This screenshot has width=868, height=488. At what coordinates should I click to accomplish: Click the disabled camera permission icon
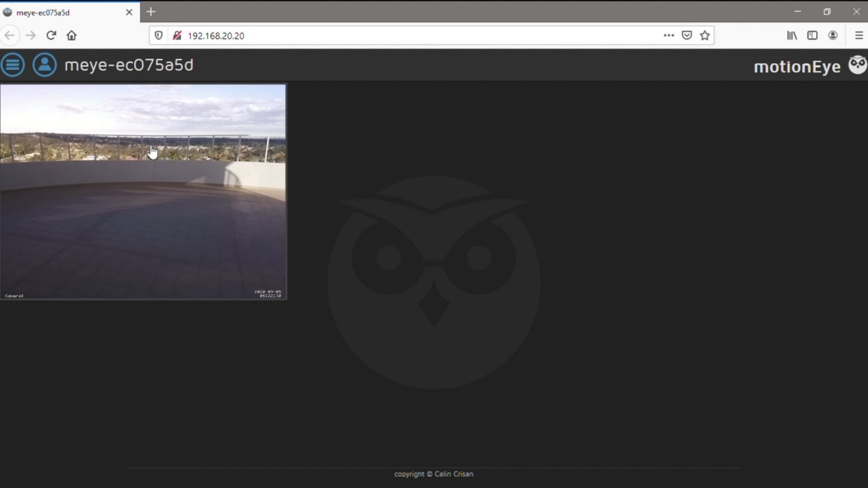177,35
